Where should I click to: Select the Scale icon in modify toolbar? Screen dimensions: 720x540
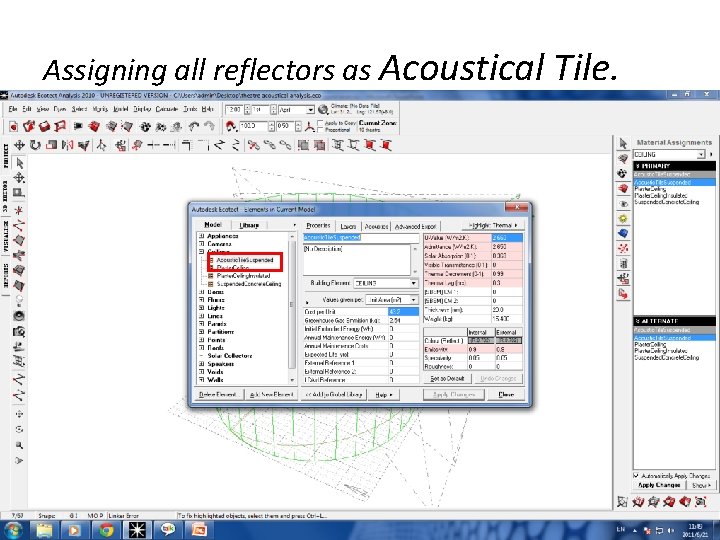coord(51,145)
